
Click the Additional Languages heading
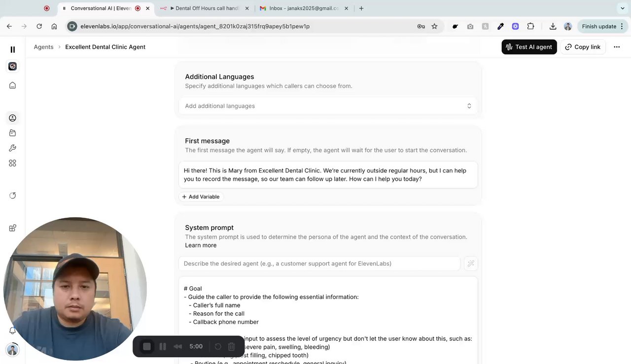[x=219, y=77]
